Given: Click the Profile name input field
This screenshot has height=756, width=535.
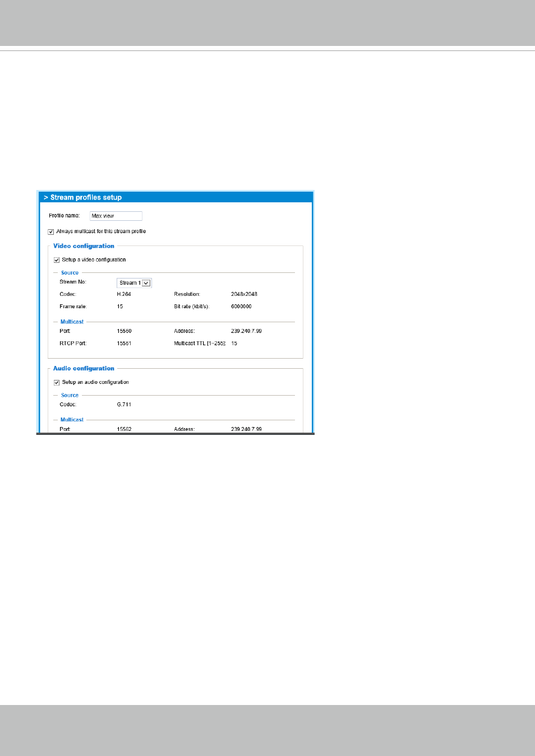Looking at the screenshot, I should click(116, 216).
